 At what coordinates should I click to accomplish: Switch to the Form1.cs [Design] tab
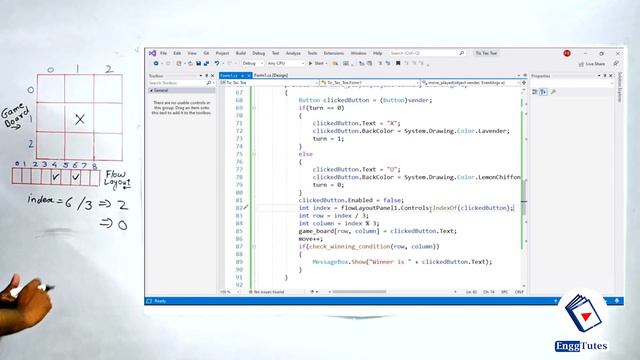[x=271, y=76]
